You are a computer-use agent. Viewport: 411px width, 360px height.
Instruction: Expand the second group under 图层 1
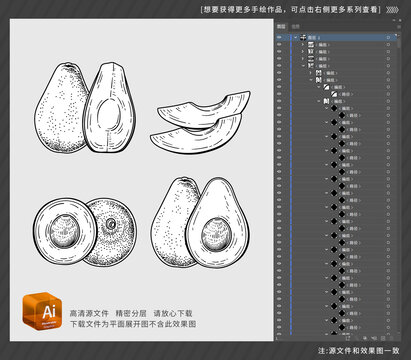pyautogui.click(x=303, y=52)
